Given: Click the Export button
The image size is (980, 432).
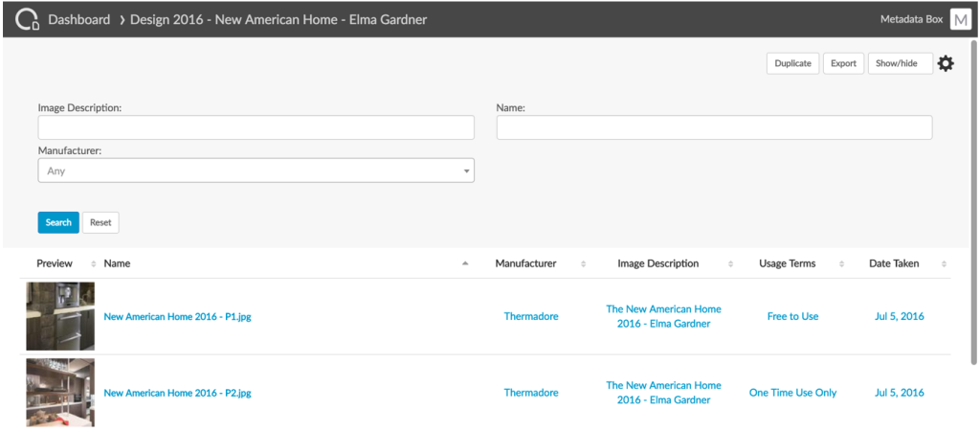Looking at the screenshot, I should [843, 63].
